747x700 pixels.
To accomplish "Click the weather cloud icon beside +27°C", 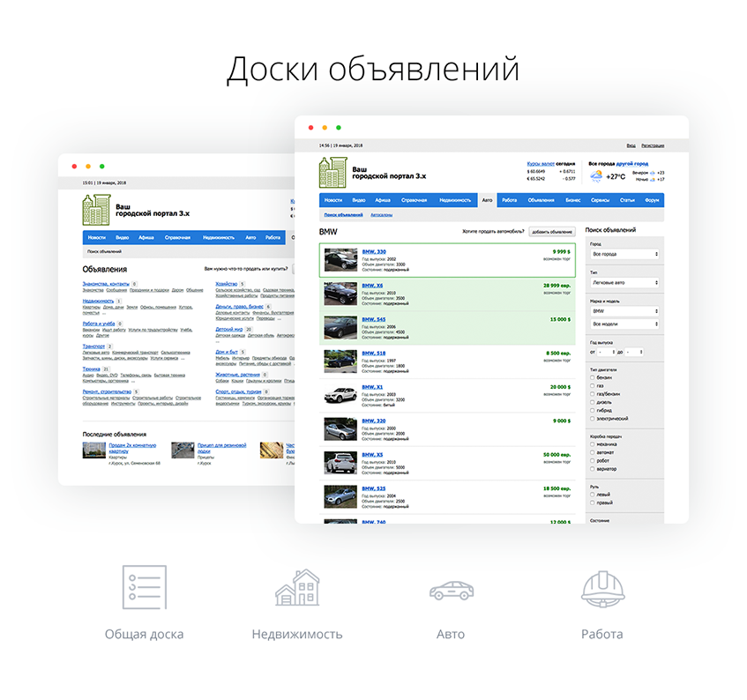I will pyautogui.click(x=596, y=176).
